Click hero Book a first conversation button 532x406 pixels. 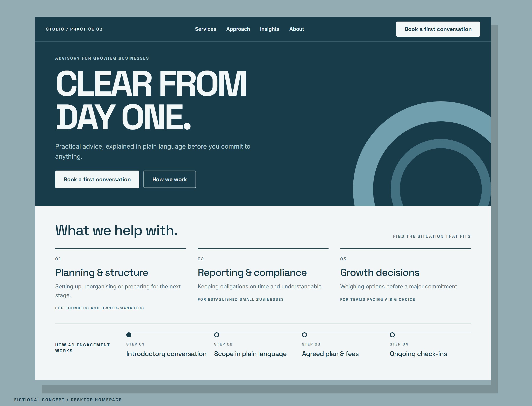[x=97, y=179]
